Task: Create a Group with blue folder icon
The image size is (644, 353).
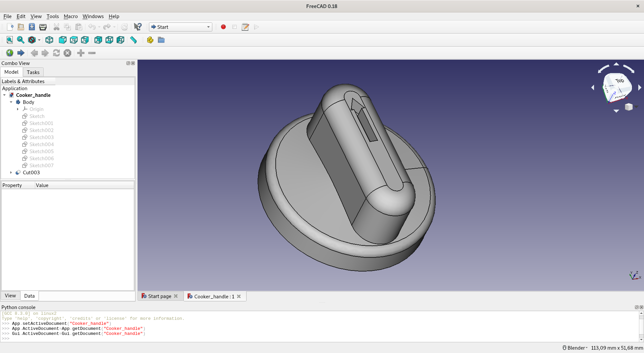Action: click(161, 40)
